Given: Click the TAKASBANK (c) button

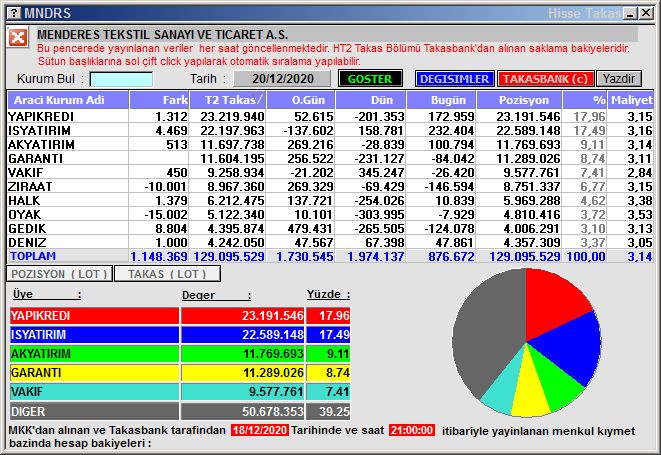Looking at the screenshot, I should point(545,79).
